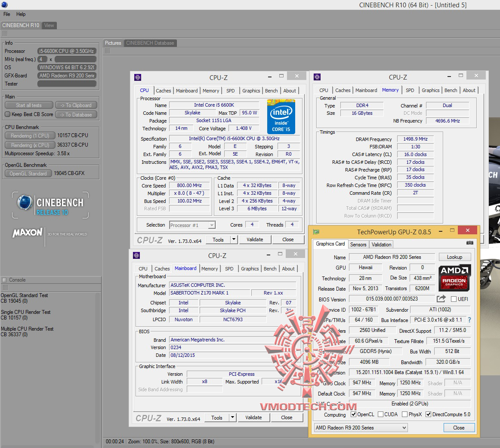
Task: Click the GPU-Z title bar icon
Action: tap(316, 232)
